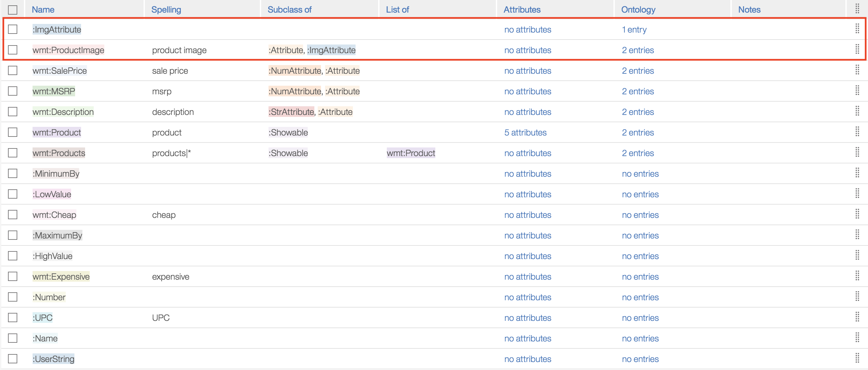This screenshot has width=868, height=370.
Task: Click wmt:Product tag in List of column
Action: click(411, 153)
